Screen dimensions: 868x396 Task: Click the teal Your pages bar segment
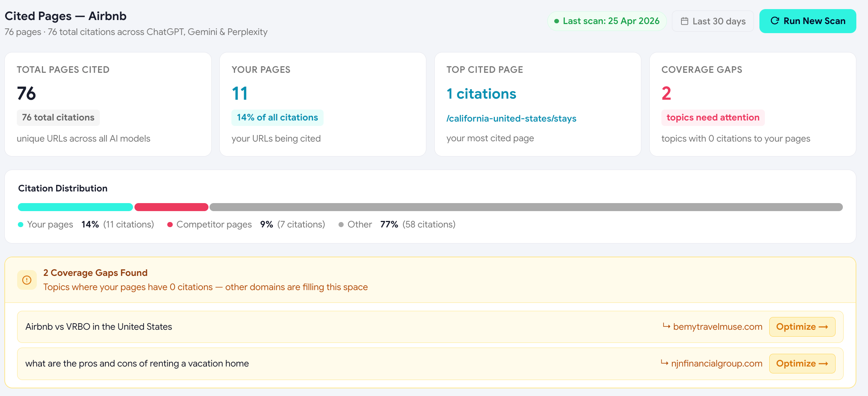75,207
